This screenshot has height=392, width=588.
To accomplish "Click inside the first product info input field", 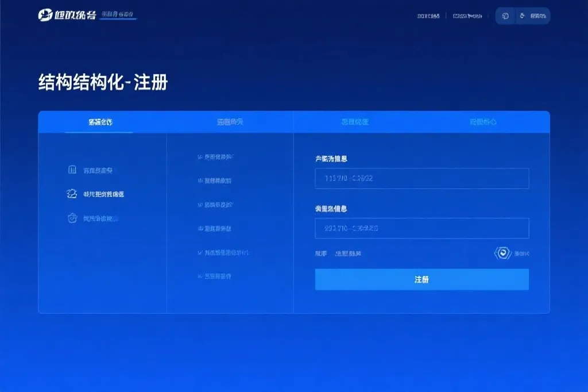I will pos(421,179).
